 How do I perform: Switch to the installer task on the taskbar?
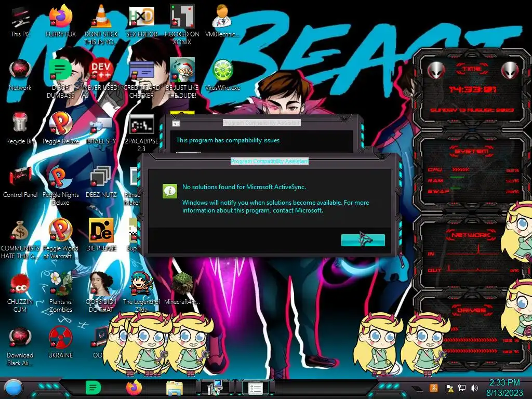click(215, 388)
